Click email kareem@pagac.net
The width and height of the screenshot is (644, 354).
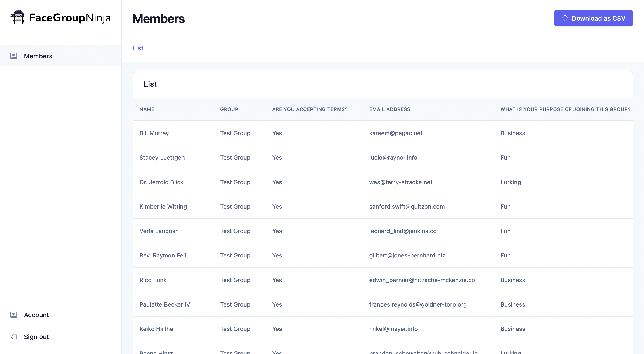point(396,133)
